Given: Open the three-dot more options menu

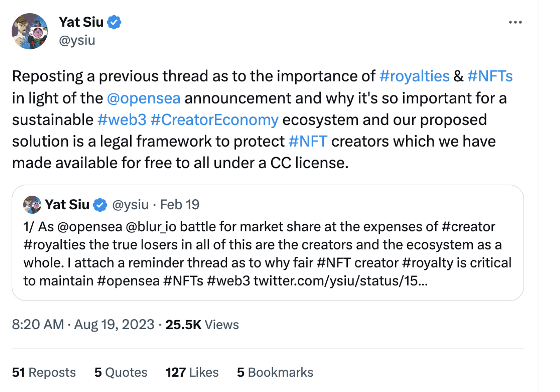Looking at the screenshot, I should (x=515, y=22).
